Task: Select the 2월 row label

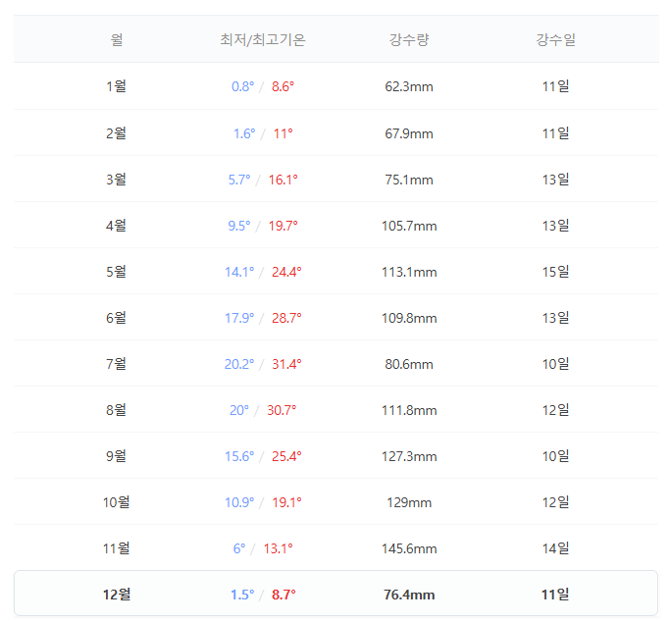Action: coord(116,133)
